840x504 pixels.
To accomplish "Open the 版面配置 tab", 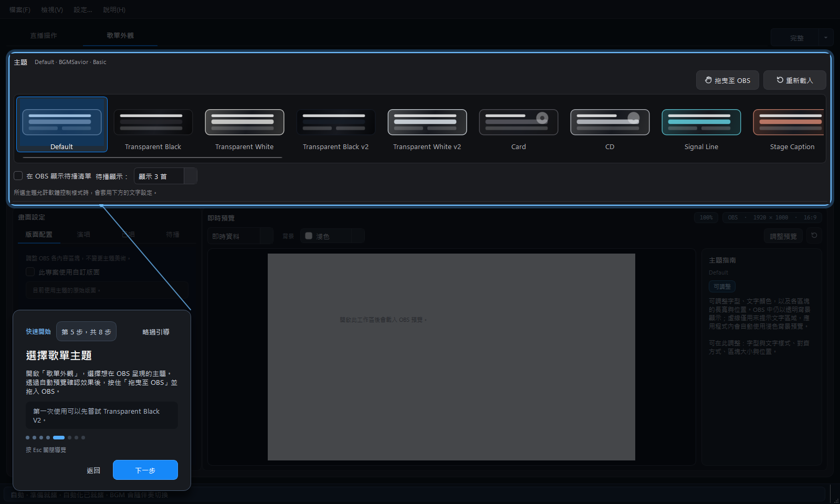I will [39, 235].
